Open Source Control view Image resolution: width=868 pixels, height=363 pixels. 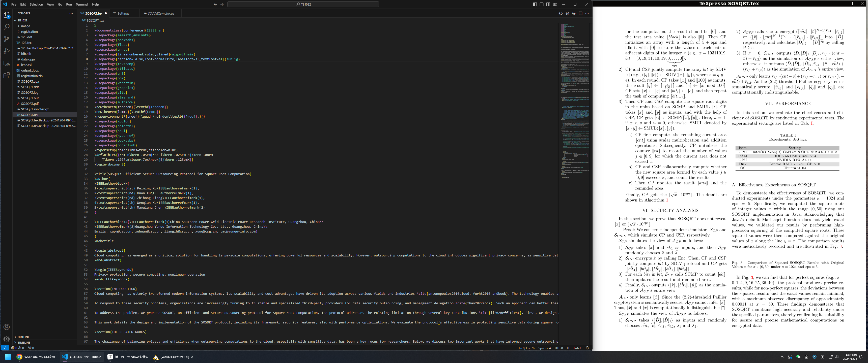coord(6,39)
